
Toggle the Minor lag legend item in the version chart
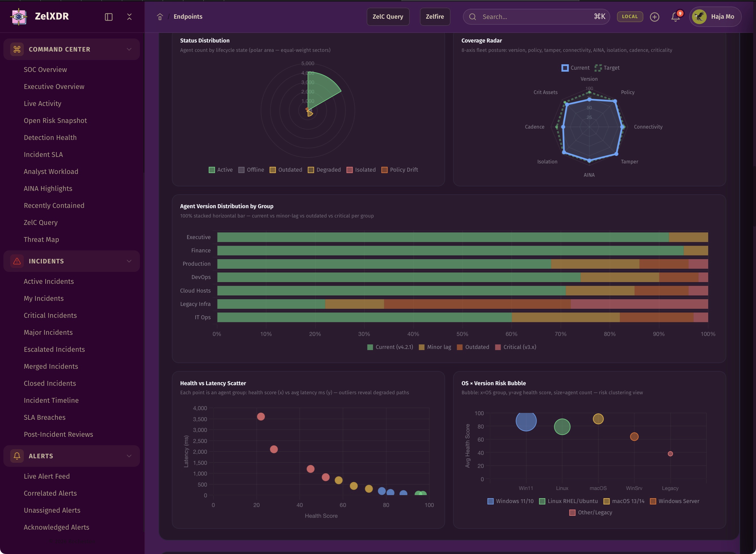435,347
